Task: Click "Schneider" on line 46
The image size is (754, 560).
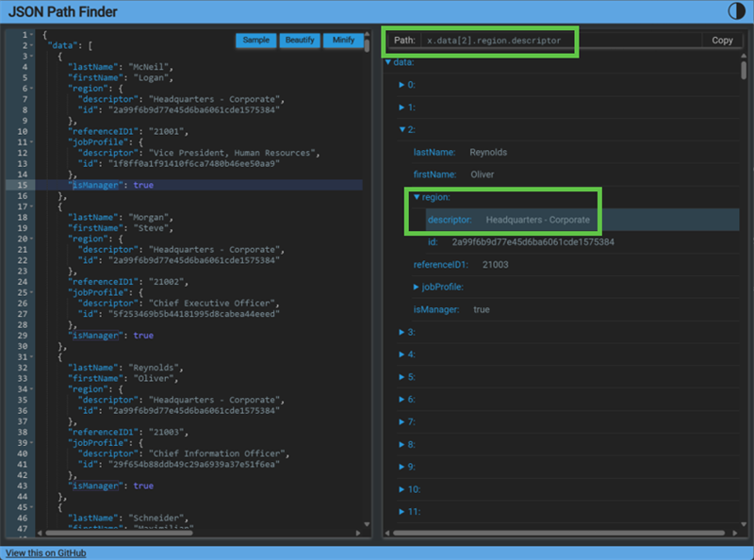Action: point(156,519)
